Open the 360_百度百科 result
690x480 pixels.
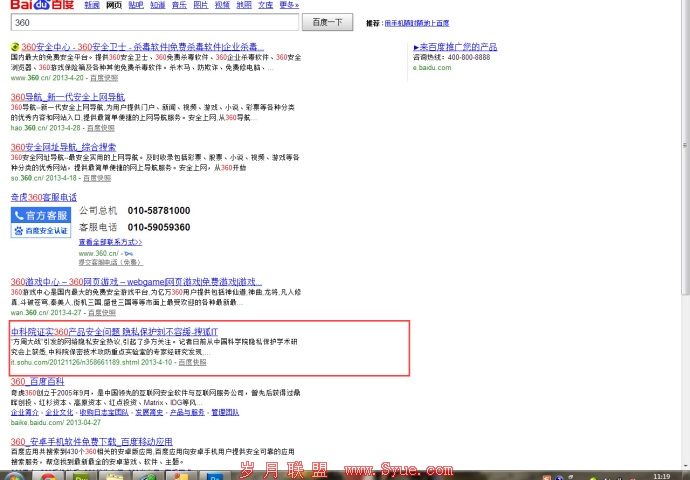click(37, 381)
